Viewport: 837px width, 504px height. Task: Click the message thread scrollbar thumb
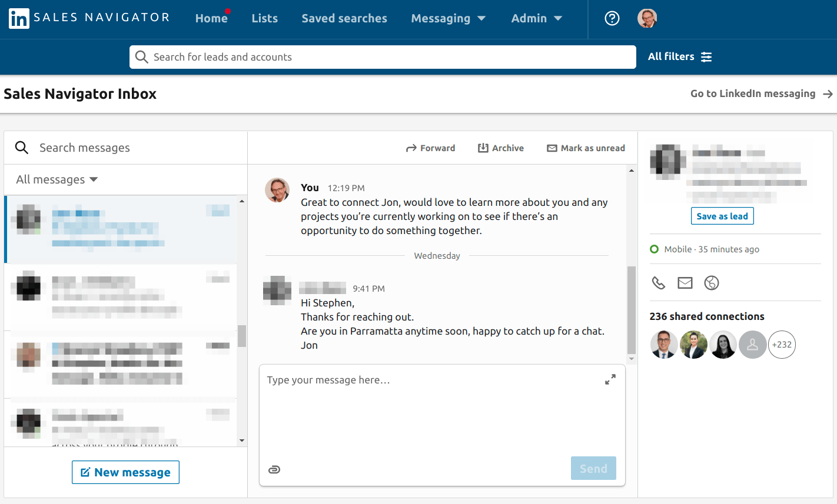pyautogui.click(x=632, y=310)
